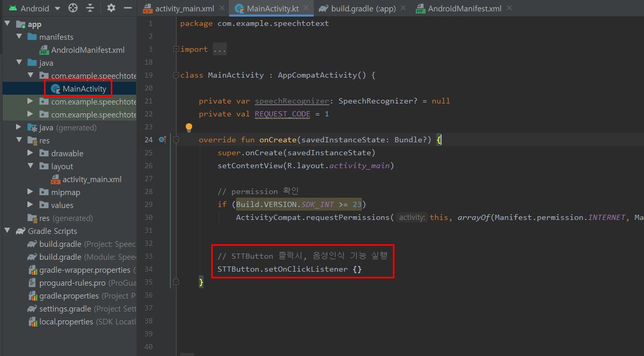
Task: Click the speechRecognizer variable name
Action: point(292,101)
